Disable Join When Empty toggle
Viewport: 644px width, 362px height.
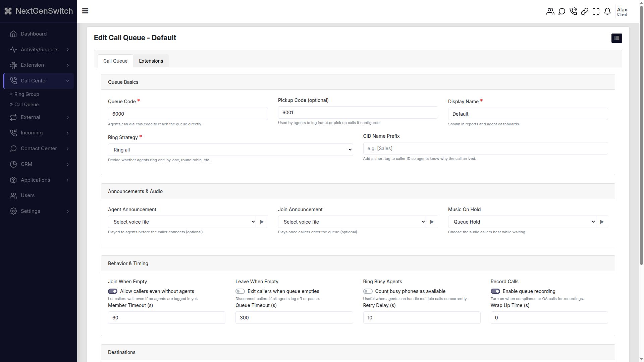[113, 291]
